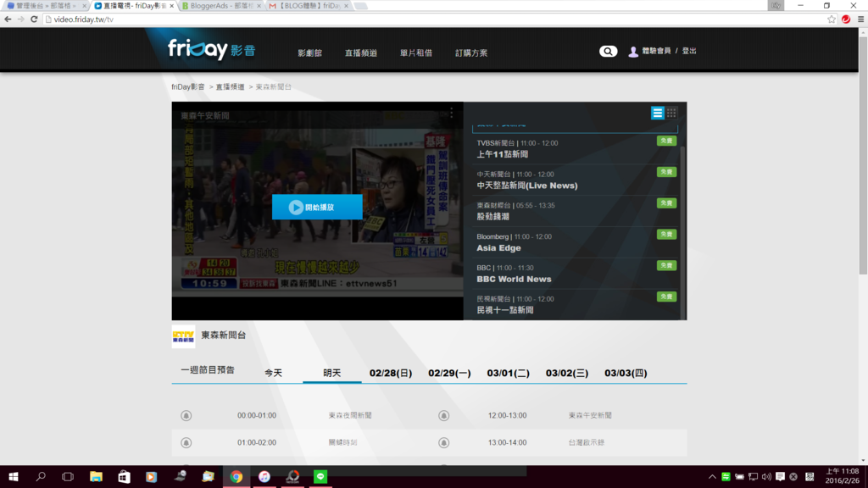Set reminder bell for 12:00-13:00 program

click(443, 415)
